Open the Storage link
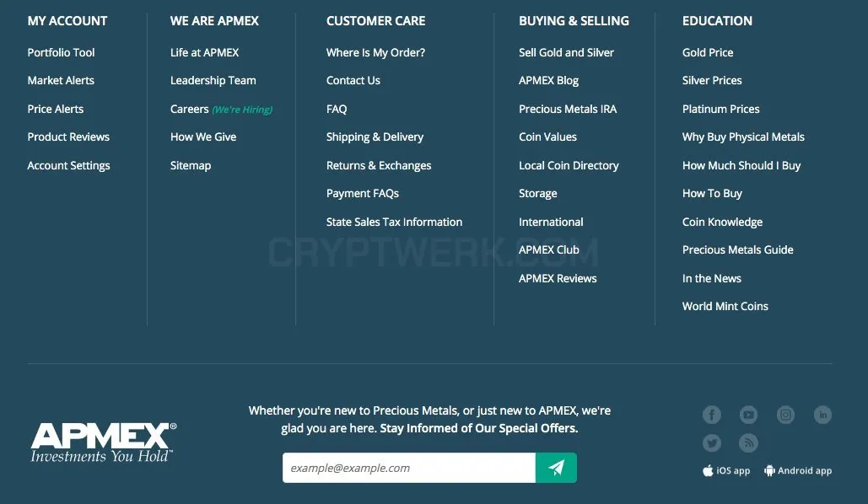 coord(537,193)
